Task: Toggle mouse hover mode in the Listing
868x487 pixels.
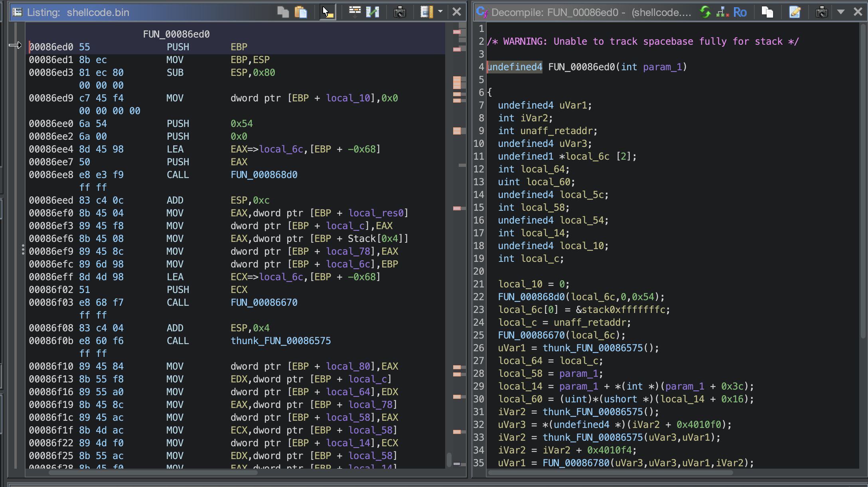Action: pyautogui.click(x=328, y=12)
